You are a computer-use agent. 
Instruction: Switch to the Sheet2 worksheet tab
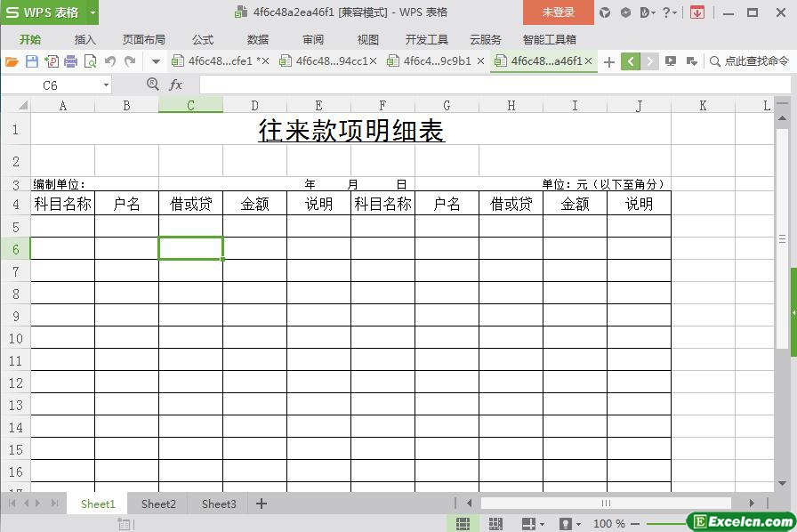coord(158,504)
